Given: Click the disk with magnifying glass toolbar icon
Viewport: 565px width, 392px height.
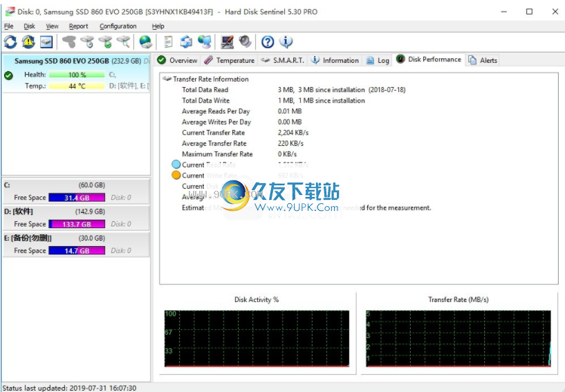Looking at the screenshot, I should (x=124, y=41).
